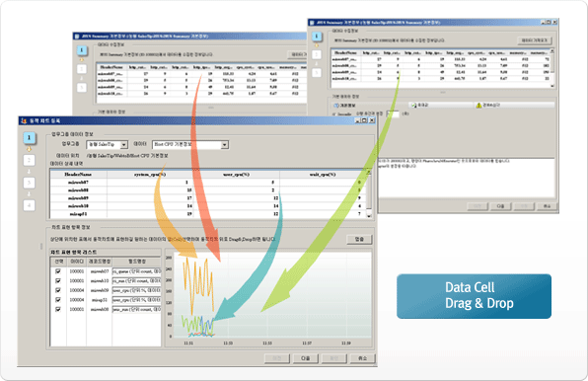The height and width of the screenshot is (381, 588).
Task: Uncheck the miraweb09 row checkbox
Action: point(58,290)
